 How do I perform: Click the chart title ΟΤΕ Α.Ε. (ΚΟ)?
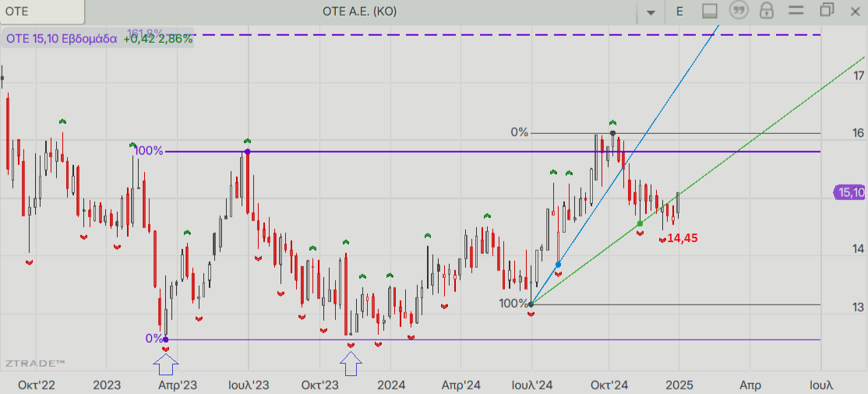pyautogui.click(x=360, y=11)
